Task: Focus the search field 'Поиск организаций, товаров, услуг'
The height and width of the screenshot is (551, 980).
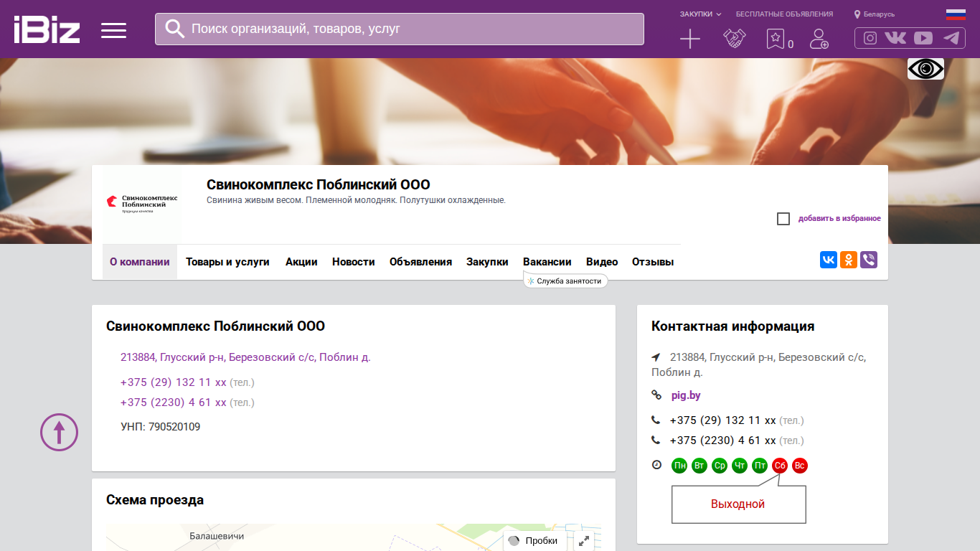Action: coord(400,29)
